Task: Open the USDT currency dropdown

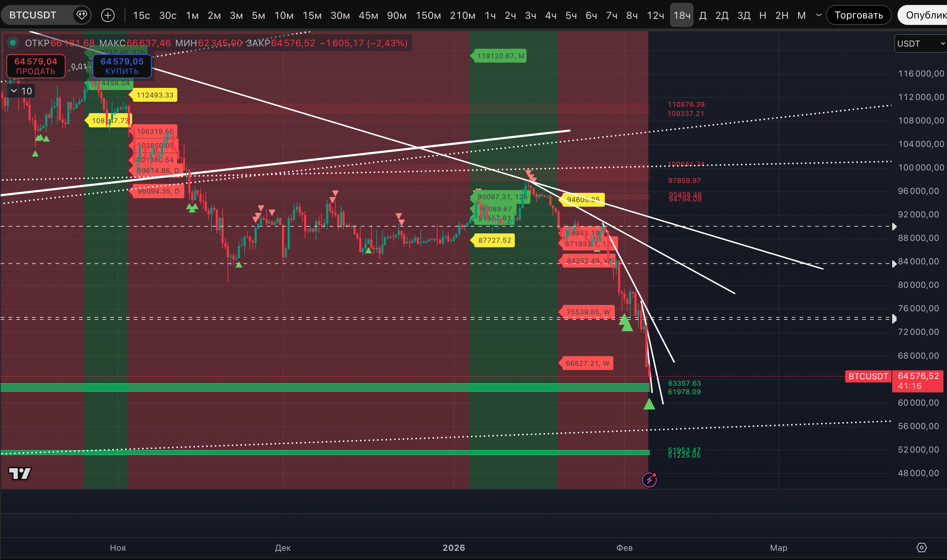Action: tap(920, 44)
